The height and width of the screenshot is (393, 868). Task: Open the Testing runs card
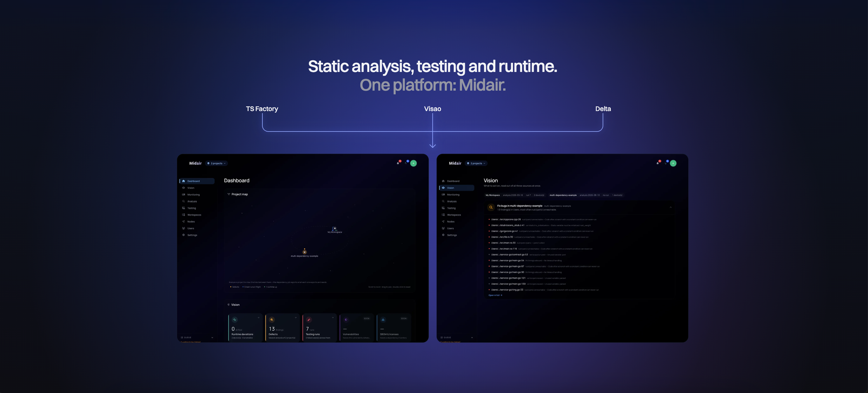319,328
